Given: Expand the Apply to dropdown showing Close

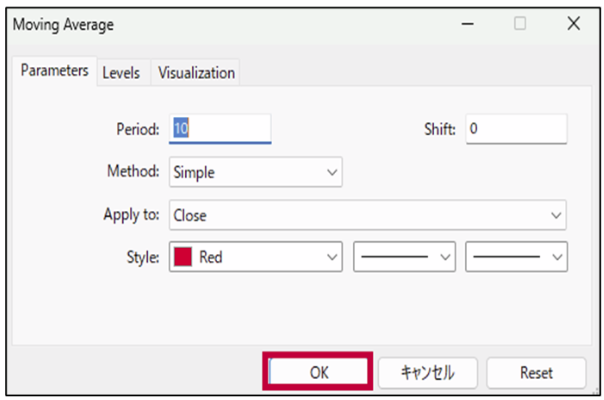Looking at the screenshot, I should (x=367, y=214).
